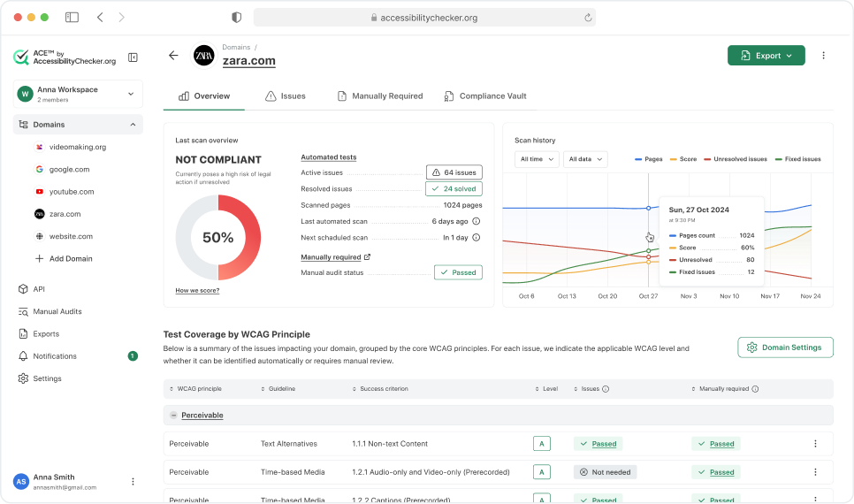Open the 64 issues badge
Image resolution: width=854 pixels, height=504 pixels.
coord(454,172)
